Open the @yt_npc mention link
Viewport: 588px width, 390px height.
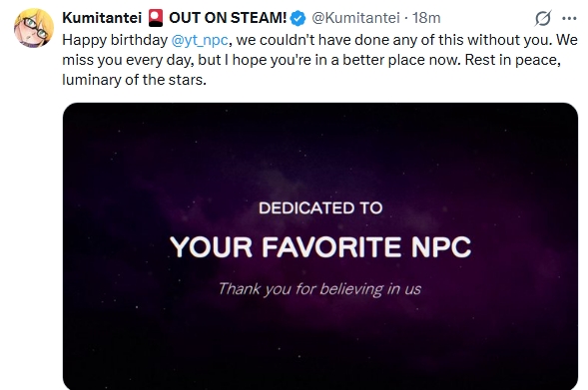click(200, 40)
